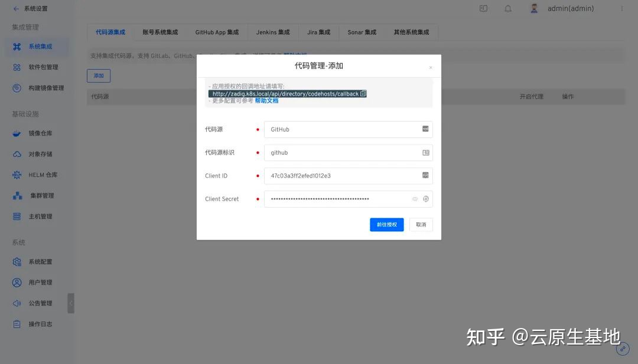Click the 前往授权 button

(386, 225)
